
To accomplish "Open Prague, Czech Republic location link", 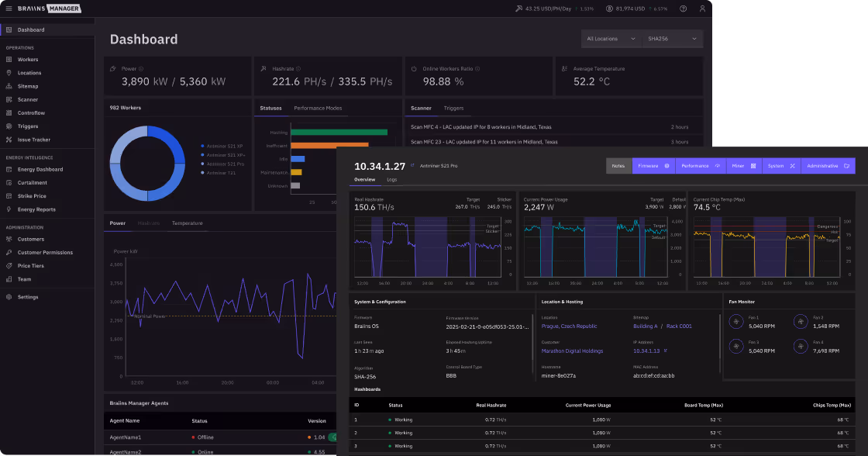I will point(569,326).
